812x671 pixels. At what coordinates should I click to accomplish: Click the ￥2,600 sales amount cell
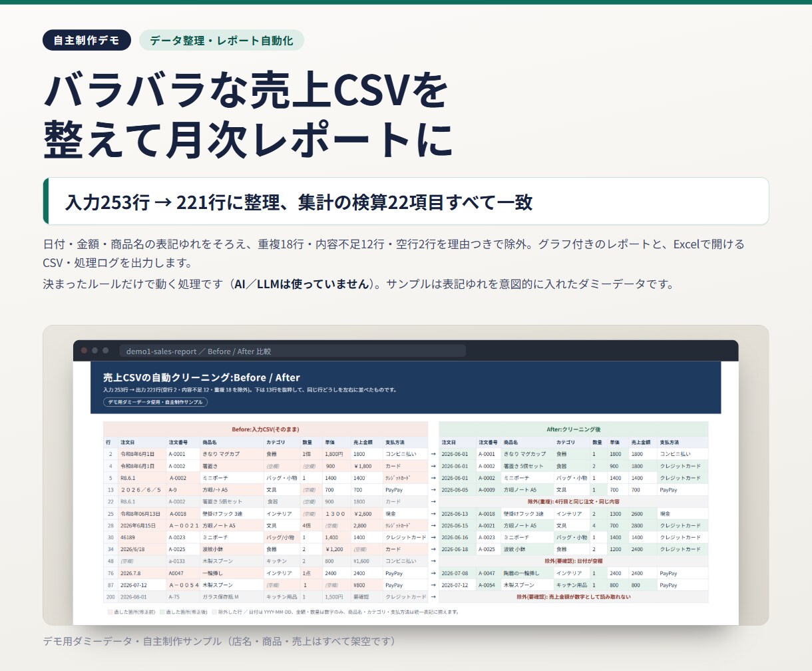[x=367, y=514]
